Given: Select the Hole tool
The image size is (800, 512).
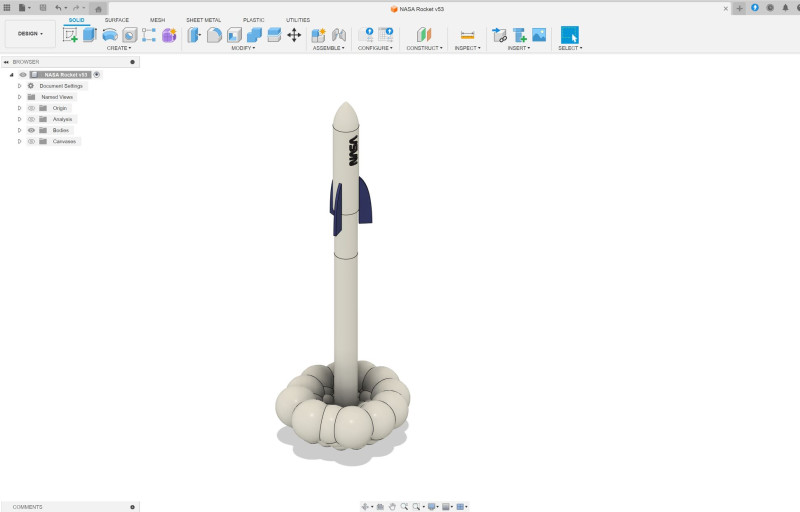Looking at the screenshot, I should 130,35.
